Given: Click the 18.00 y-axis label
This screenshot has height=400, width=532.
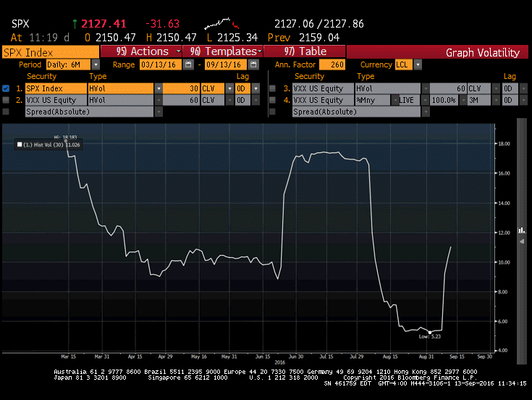Looking at the screenshot, I should point(504,143).
